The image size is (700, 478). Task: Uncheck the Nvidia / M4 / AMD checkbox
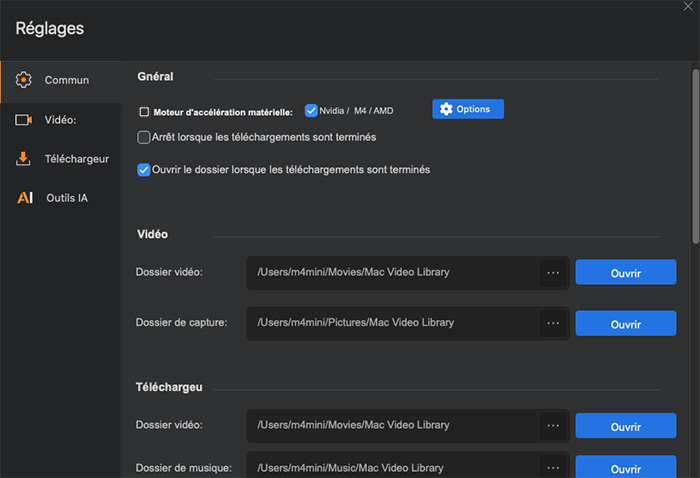click(x=311, y=110)
